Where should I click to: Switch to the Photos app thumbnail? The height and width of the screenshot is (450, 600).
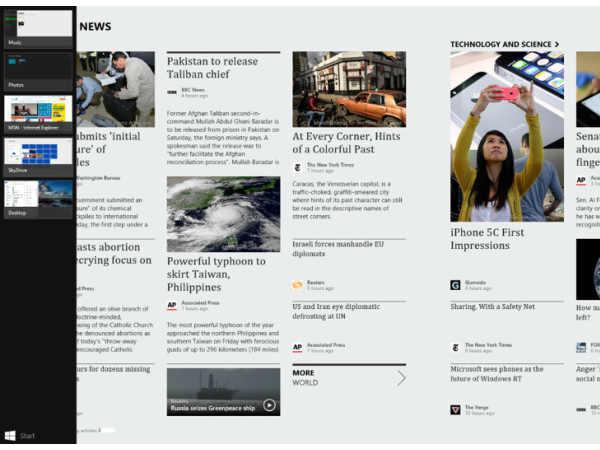pyautogui.click(x=38, y=71)
